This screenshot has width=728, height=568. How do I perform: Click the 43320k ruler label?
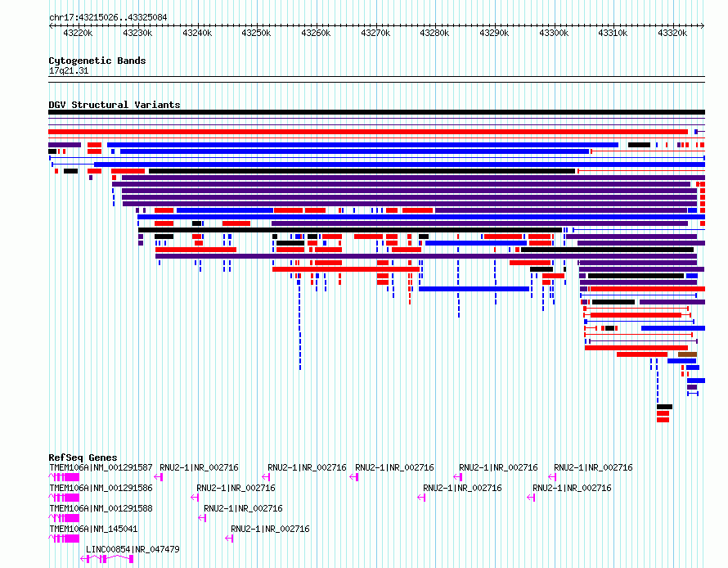672,33
